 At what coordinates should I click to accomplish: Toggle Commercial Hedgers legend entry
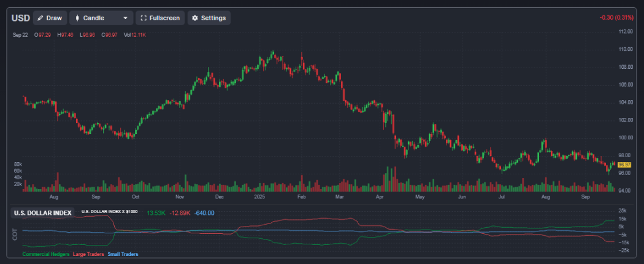(x=46, y=255)
